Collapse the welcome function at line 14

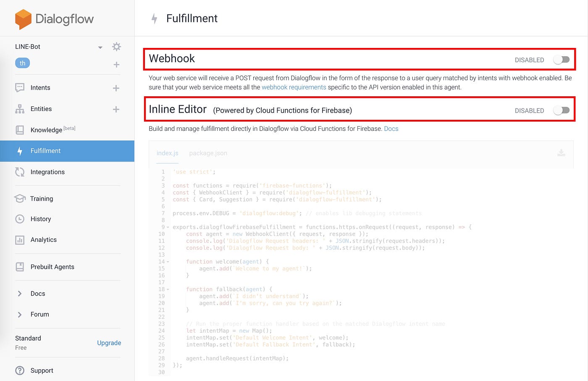167,261
